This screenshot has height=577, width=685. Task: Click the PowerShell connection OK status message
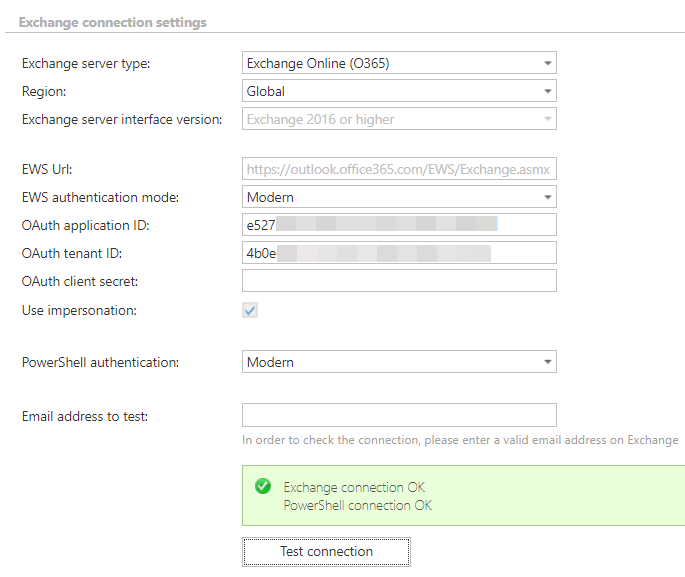click(x=357, y=505)
